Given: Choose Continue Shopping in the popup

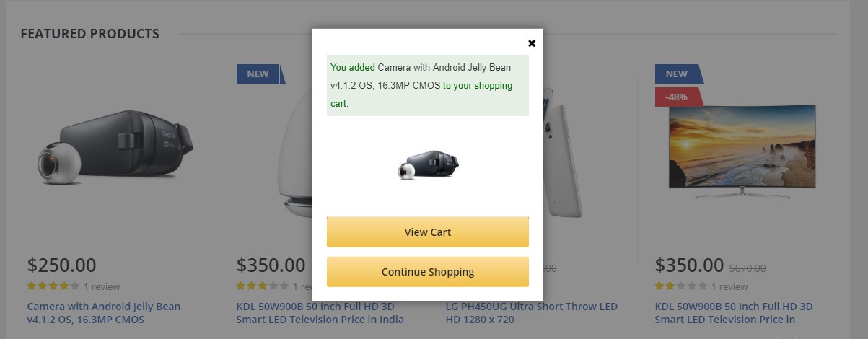Looking at the screenshot, I should (x=428, y=272).
